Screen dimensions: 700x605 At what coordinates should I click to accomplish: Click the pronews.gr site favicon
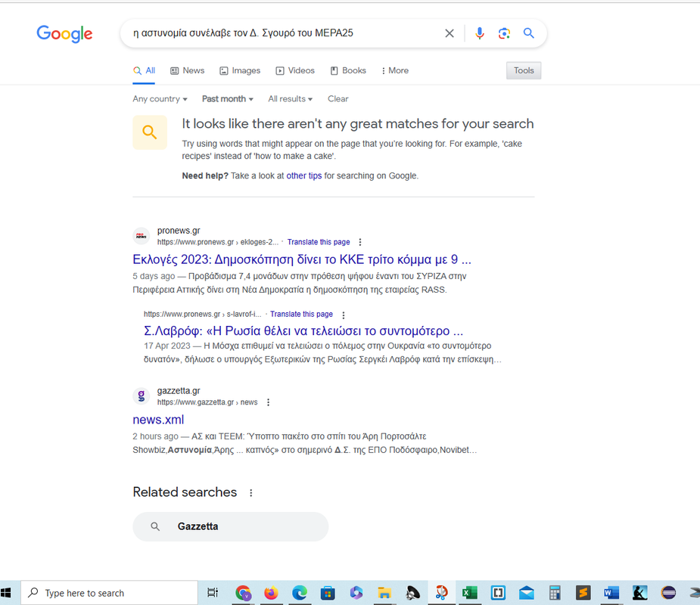pos(142,236)
